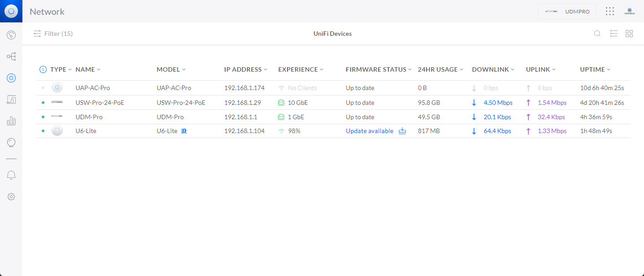This screenshot has height=276, width=644.
Task: Click the 64.4 Kbps downlink value
Action: [x=497, y=131]
